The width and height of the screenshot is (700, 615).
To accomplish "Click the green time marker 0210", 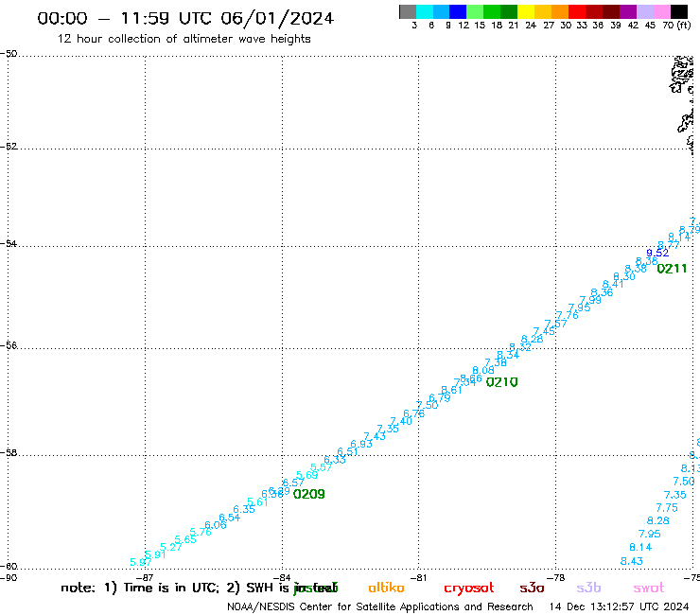I will (501, 382).
